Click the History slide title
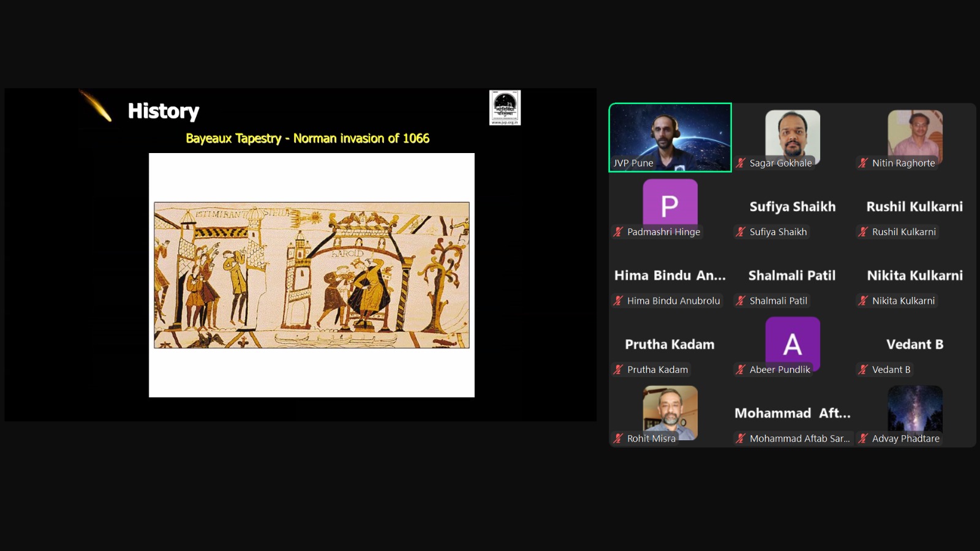 [x=164, y=111]
